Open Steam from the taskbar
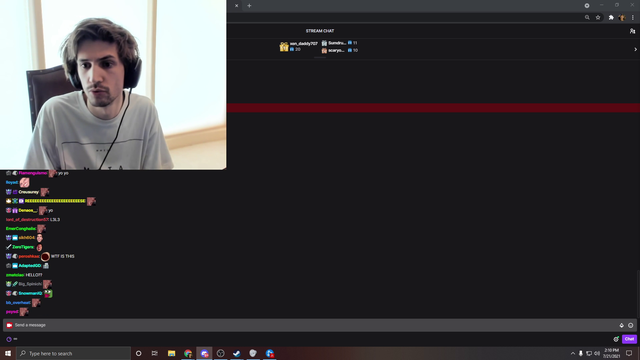 point(237,353)
